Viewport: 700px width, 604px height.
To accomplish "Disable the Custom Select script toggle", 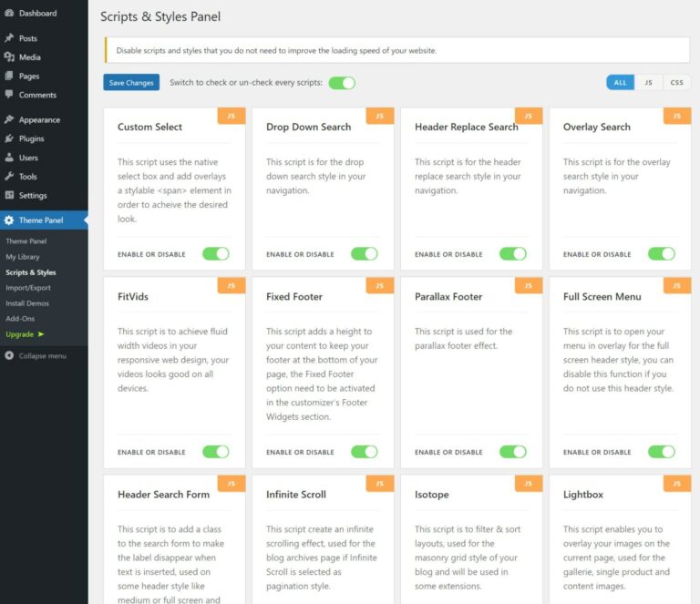I will 216,254.
